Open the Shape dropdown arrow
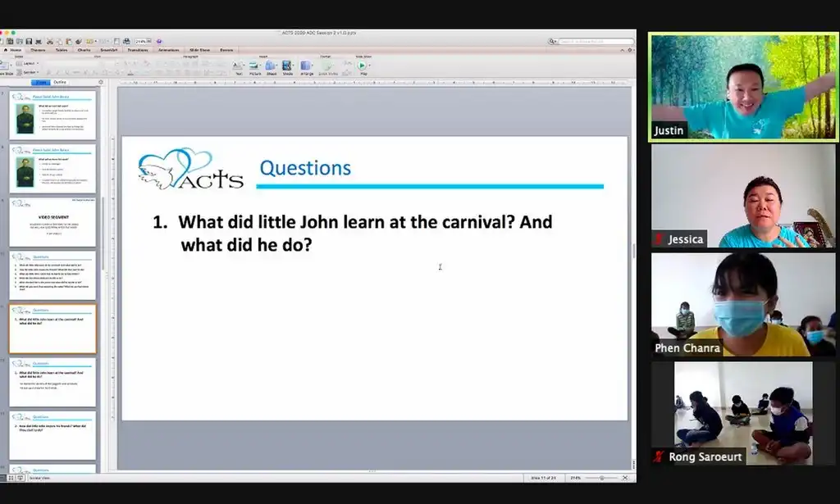The image size is (840, 504). click(x=277, y=66)
